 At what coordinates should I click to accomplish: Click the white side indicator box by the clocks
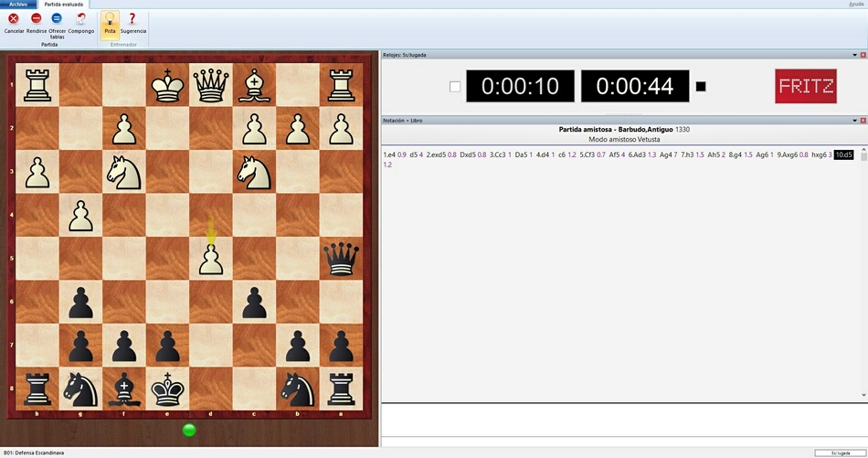coord(455,87)
